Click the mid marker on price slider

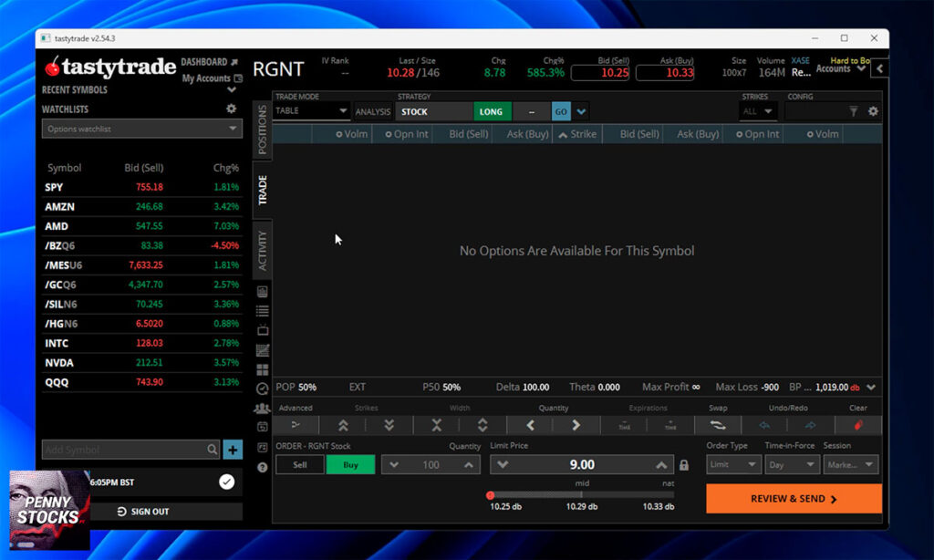[x=581, y=494]
